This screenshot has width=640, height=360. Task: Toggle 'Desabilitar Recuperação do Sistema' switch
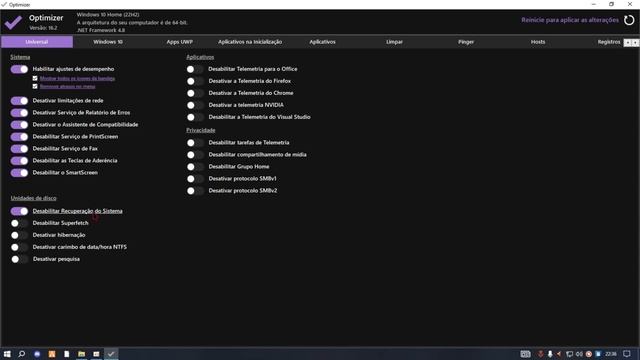(19, 211)
